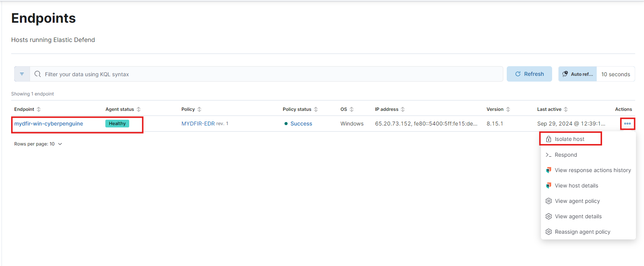Click the version 8.15.1 cell
Image resolution: width=644 pixels, height=266 pixels.
(495, 124)
